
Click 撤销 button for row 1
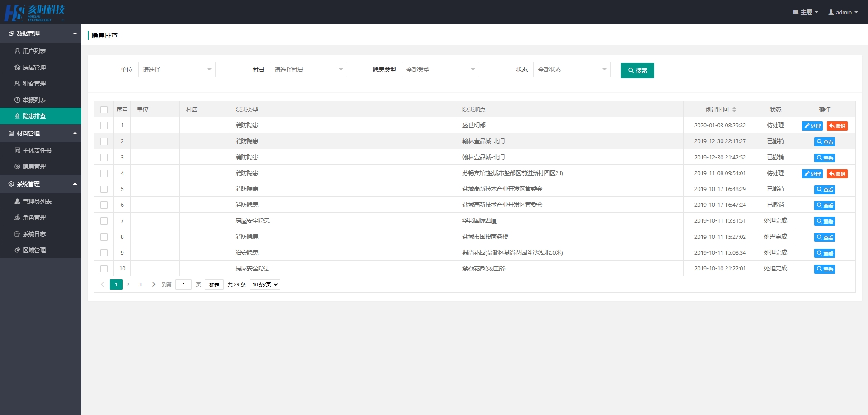click(x=837, y=126)
